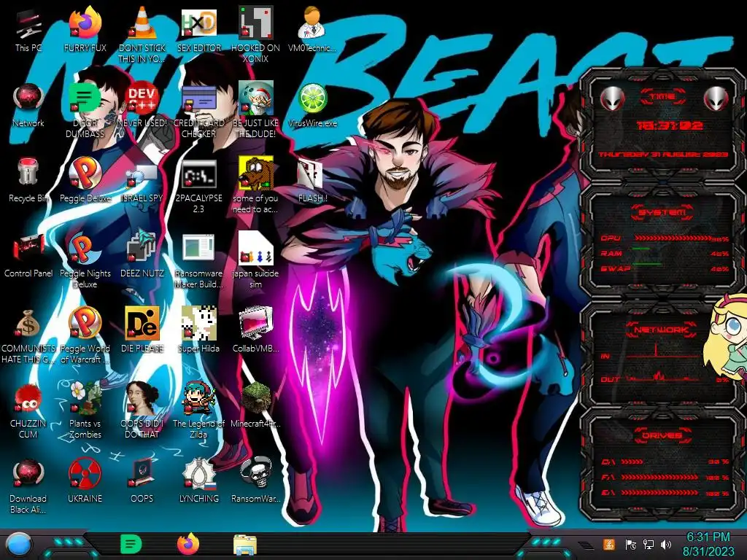The width and height of the screenshot is (747, 560).
Task: Click the DRIVES widget header
Action: click(662, 435)
